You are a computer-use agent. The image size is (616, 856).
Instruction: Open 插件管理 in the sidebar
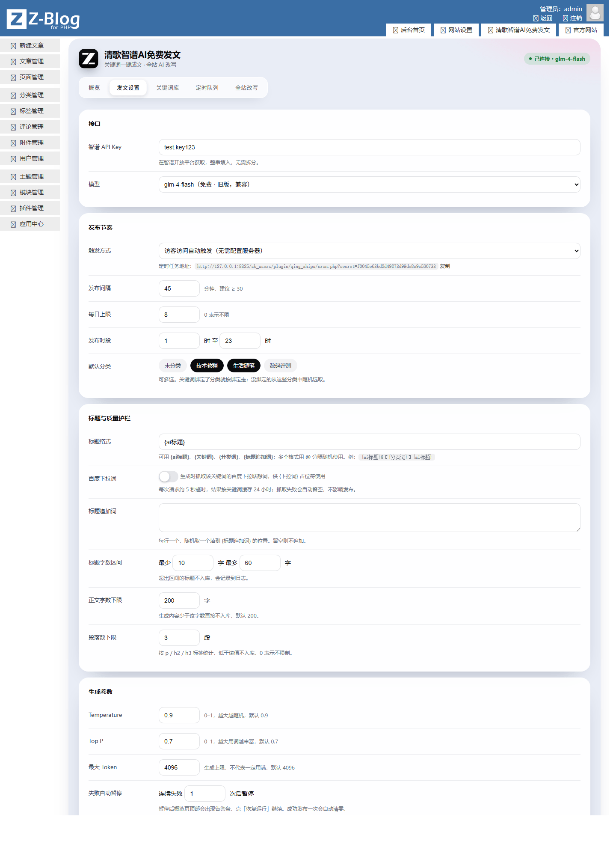coord(30,208)
